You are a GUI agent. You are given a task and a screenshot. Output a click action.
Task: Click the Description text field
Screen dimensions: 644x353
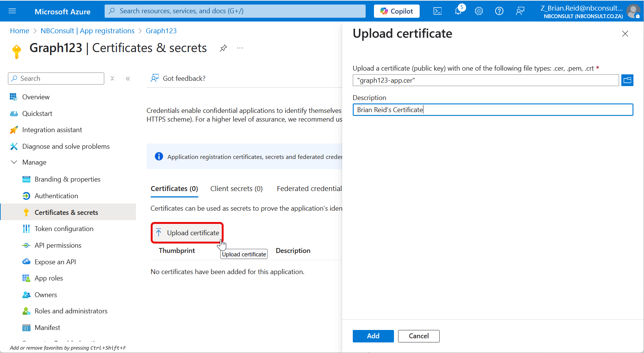pos(493,110)
